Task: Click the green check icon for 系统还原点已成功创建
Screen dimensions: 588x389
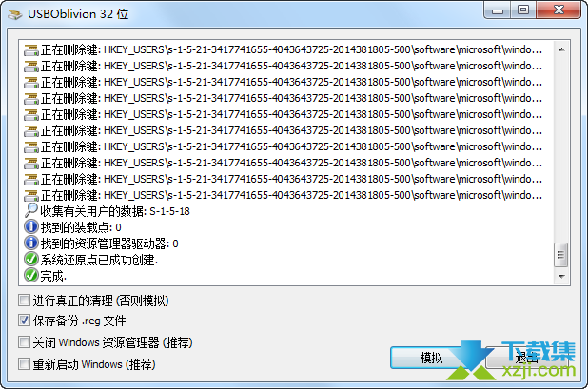Action: [31, 259]
